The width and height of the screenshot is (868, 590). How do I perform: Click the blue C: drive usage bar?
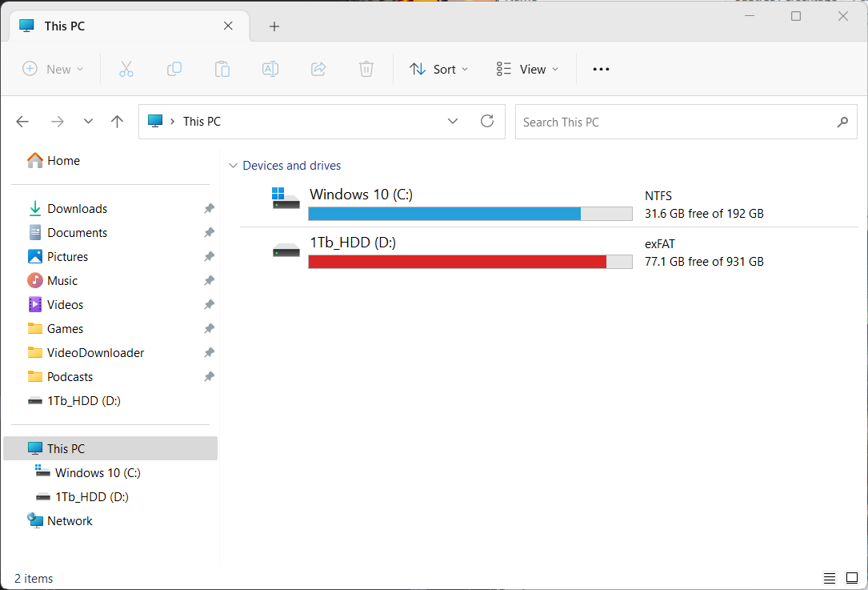(x=470, y=214)
